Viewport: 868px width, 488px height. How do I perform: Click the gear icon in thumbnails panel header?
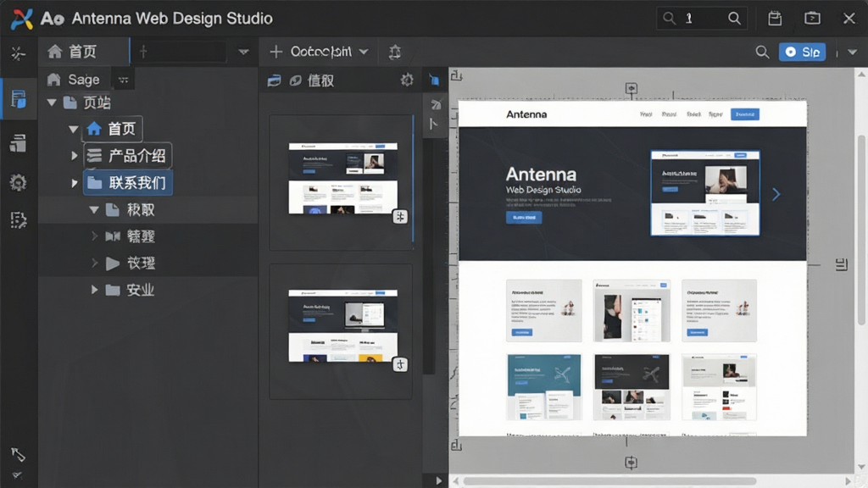[x=407, y=80]
